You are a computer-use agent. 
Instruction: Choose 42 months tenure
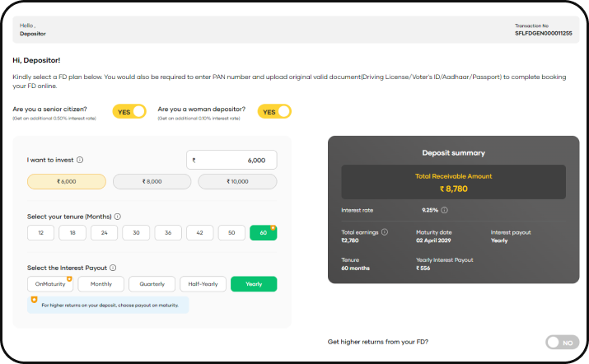click(x=200, y=233)
